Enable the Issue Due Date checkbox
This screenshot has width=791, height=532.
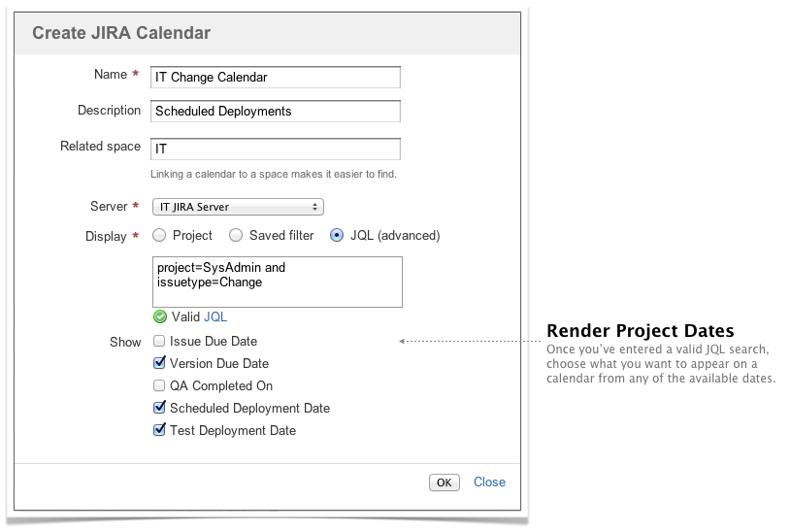160,342
